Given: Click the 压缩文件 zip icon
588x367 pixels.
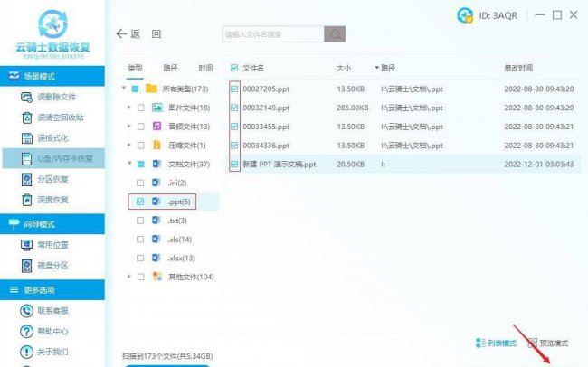Looking at the screenshot, I should (157, 145).
